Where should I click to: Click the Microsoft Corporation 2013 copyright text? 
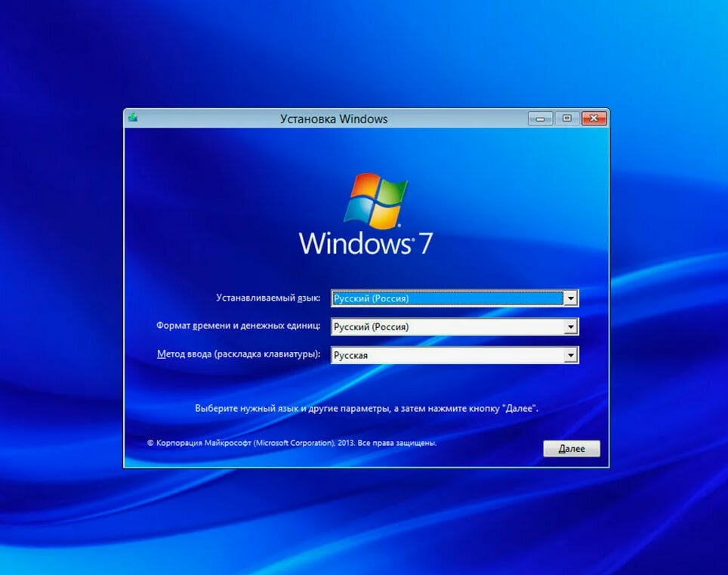point(292,443)
